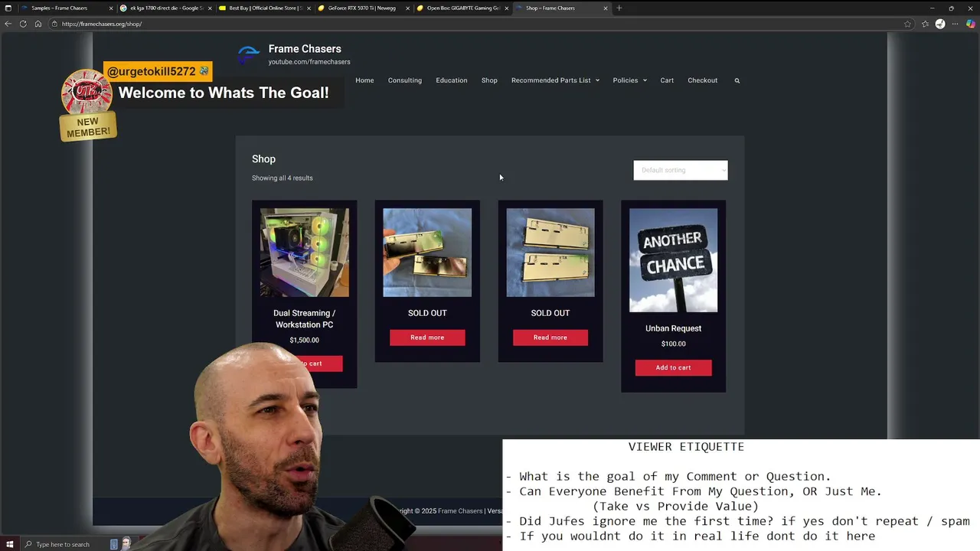Open the tab actions menu icon
Viewport: 980px width, 551px height.
(x=8, y=8)
